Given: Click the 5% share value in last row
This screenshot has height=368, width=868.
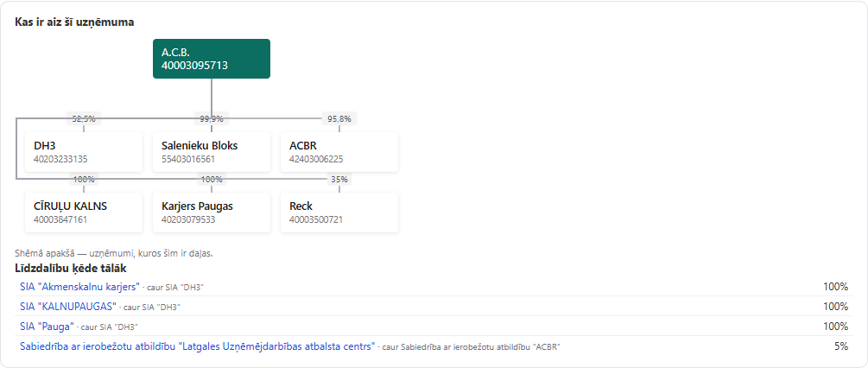Looking at the screenshot, I should [x=841, y=346].
